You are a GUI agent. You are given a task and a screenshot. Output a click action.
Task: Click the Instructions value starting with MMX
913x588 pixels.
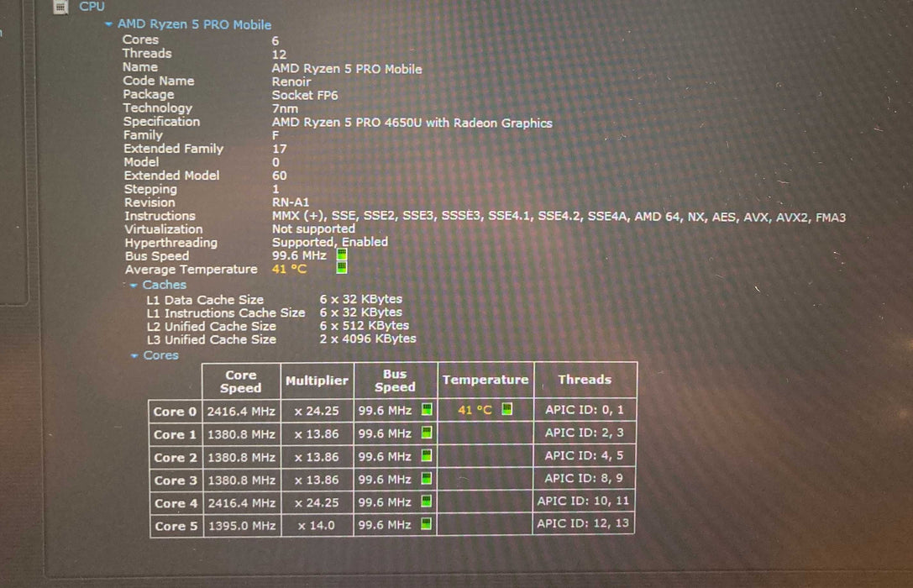tap(559, 218)
